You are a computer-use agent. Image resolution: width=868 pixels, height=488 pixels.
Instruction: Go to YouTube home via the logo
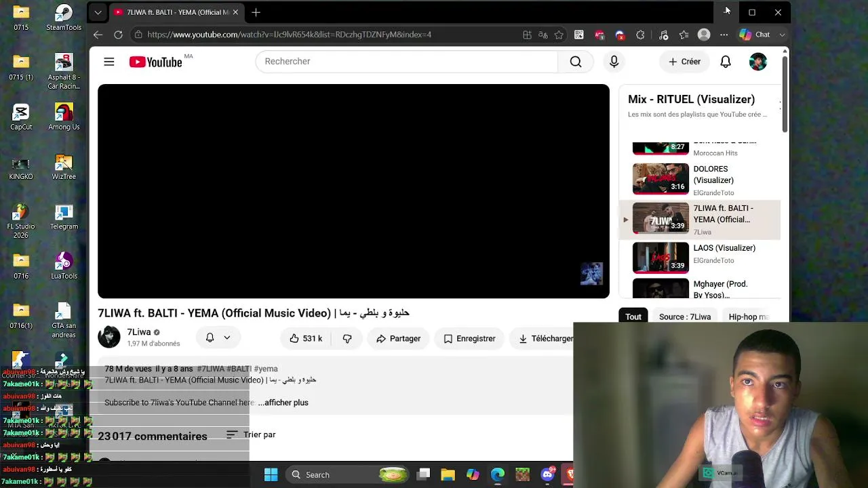pos(155,62)
